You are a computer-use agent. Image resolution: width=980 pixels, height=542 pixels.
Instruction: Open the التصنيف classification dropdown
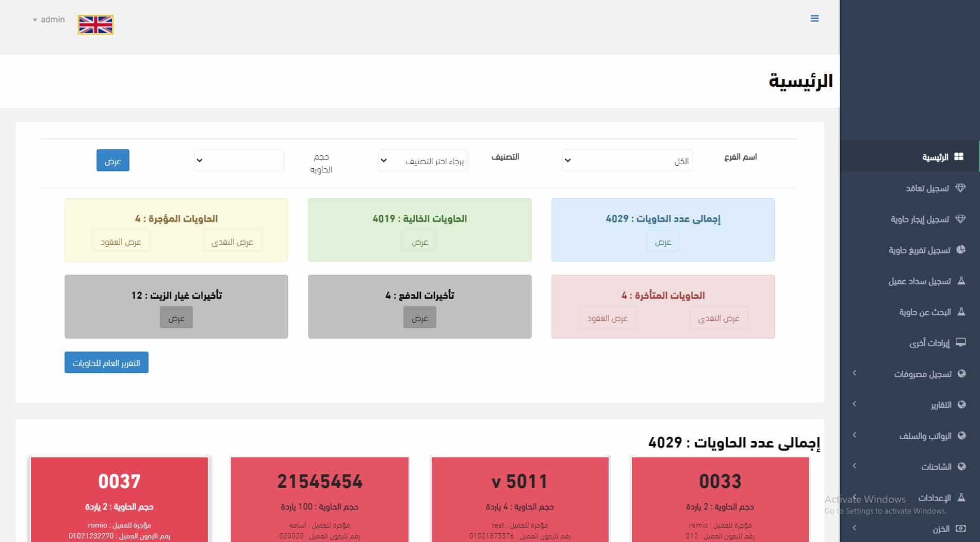pyautogui.click(x=423, y=161)
